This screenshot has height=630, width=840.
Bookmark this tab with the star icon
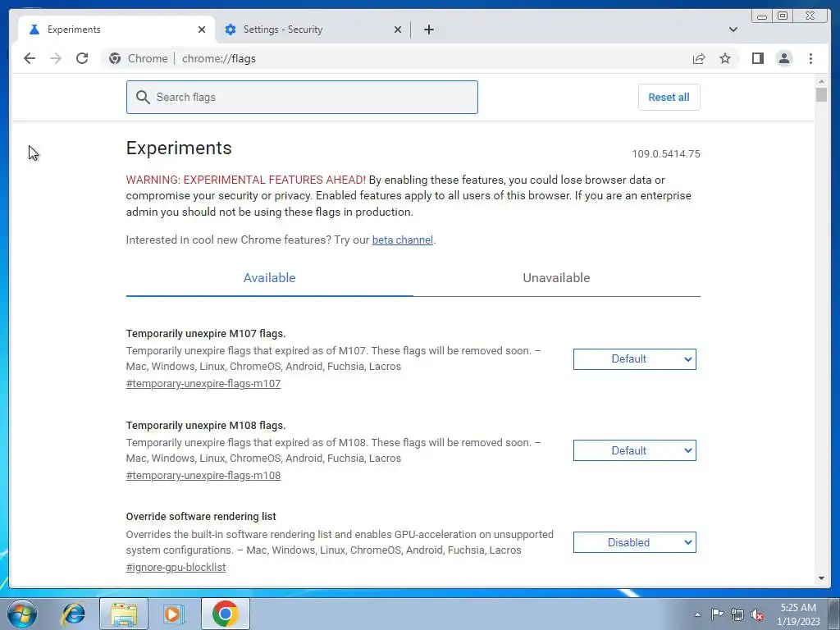(725, 58)
